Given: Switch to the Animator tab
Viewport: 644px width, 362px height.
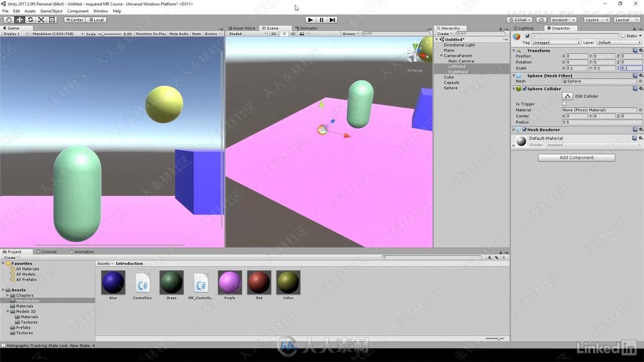Looking at the screenshot, I should (306, 28).
